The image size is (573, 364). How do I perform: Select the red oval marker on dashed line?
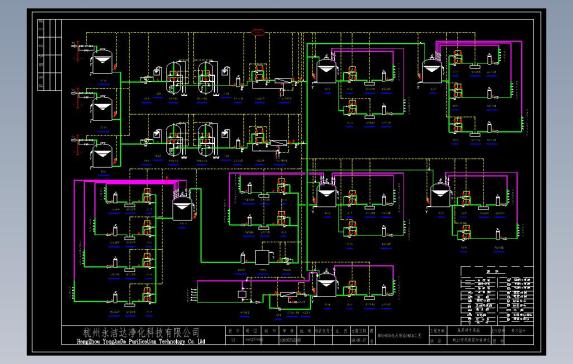coord(258,33)
